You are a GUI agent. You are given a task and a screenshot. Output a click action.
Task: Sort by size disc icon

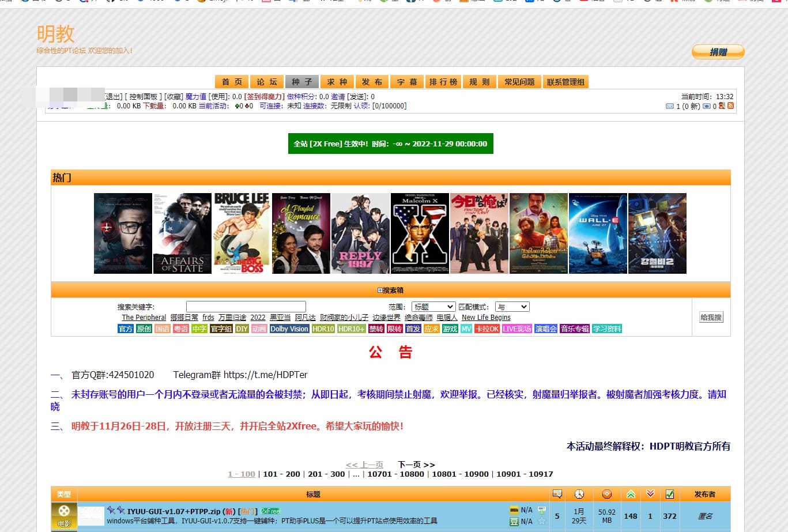pyautogui.click(x=606, y=494)
